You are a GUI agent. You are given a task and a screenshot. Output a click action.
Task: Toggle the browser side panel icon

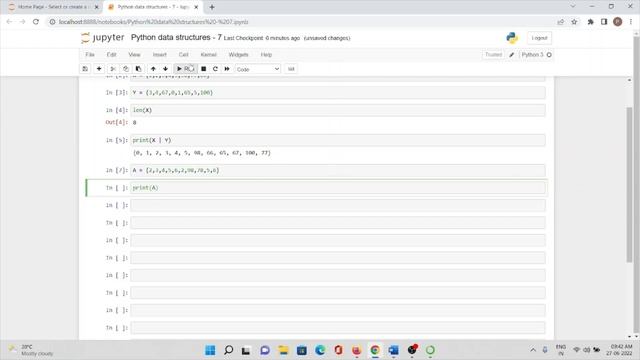pyautogui.click(x=604, y=22)
